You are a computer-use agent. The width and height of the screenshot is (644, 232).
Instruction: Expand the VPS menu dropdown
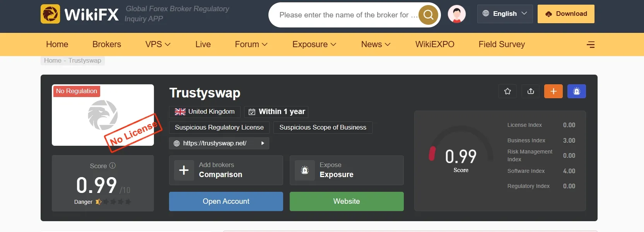167,44
